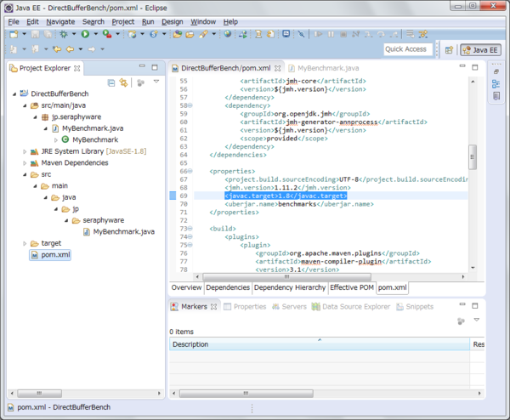Click the Description column header
Image resolution: width=510 pixels, height=420 pixels.
320,344
